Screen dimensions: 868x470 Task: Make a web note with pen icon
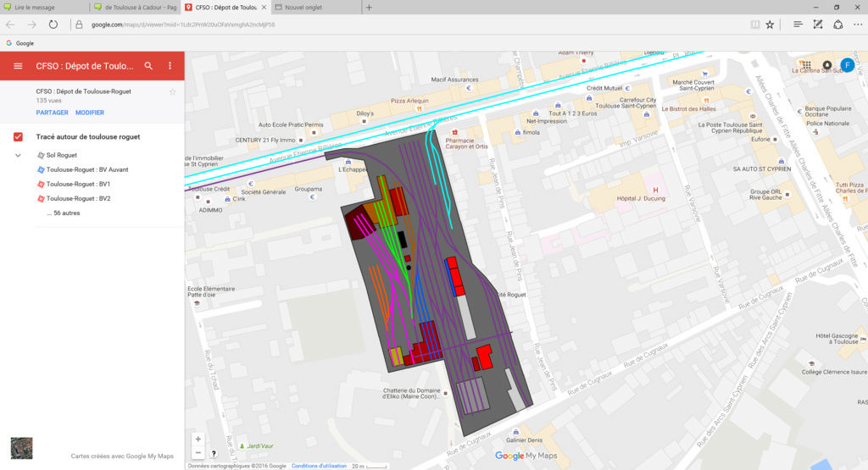pyautogui.click(x=818, y=25)
